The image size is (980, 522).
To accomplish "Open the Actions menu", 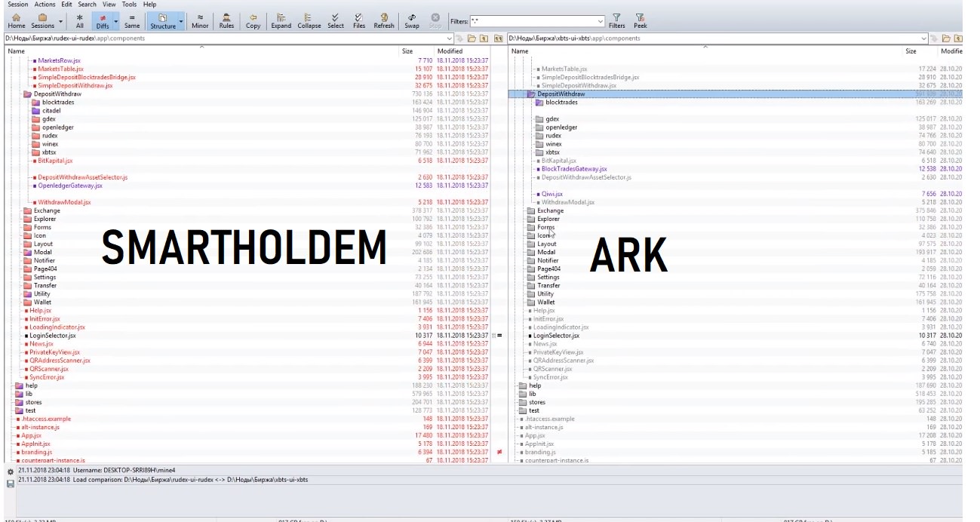I will (45, 5).
